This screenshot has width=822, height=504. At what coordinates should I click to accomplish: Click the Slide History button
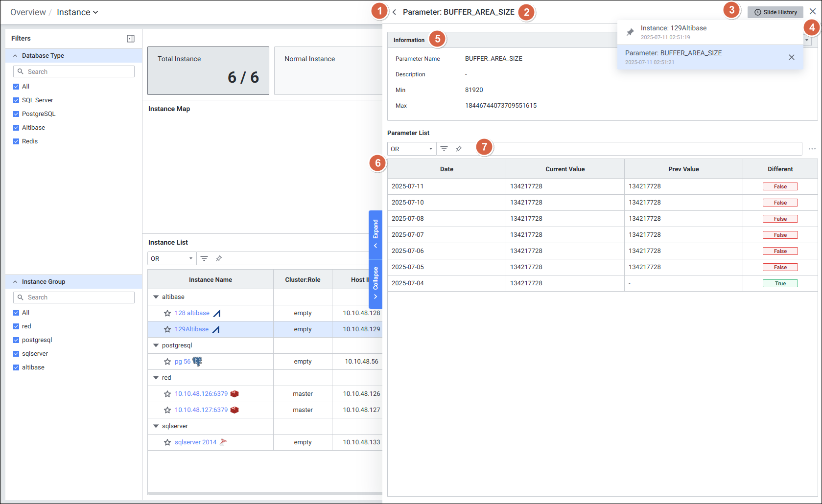pos(775,12)
